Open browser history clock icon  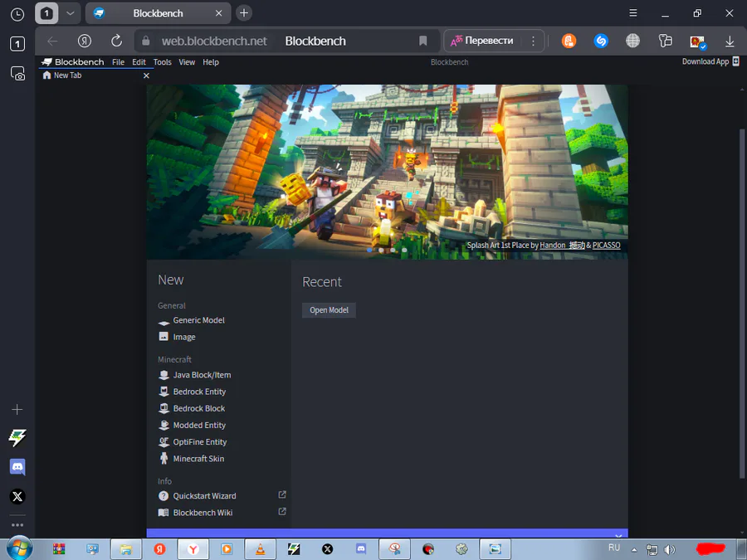tap(17, 14)
